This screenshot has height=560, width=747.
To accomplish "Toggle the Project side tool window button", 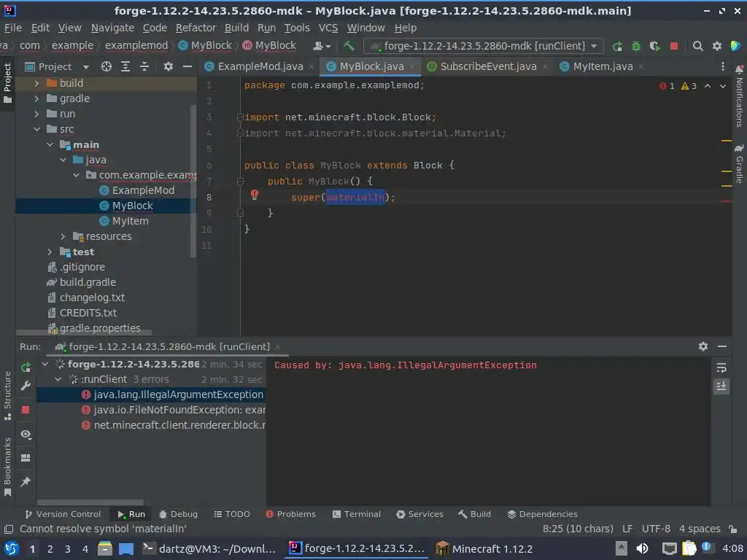I will pos(7,83).
